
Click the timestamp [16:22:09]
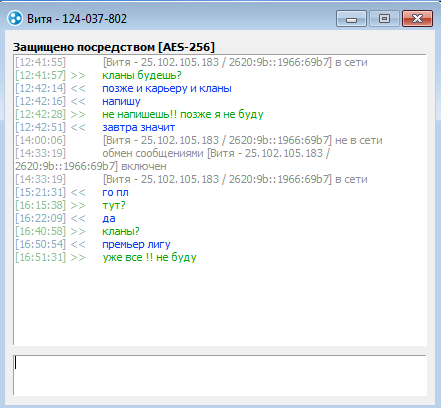40,218
